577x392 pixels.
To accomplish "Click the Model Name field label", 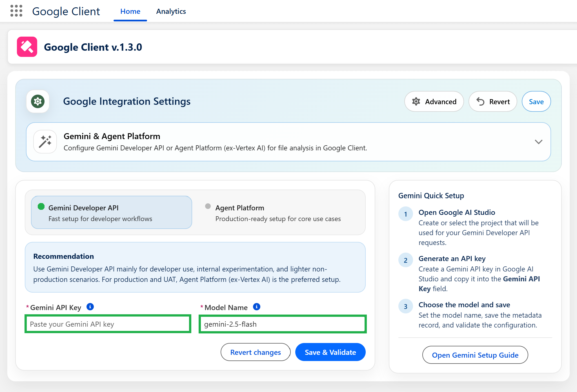I will click(226, 308).
